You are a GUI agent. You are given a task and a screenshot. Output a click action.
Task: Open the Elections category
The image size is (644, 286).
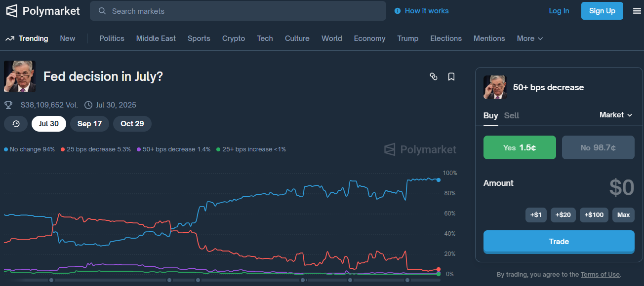tap(446, 38)
